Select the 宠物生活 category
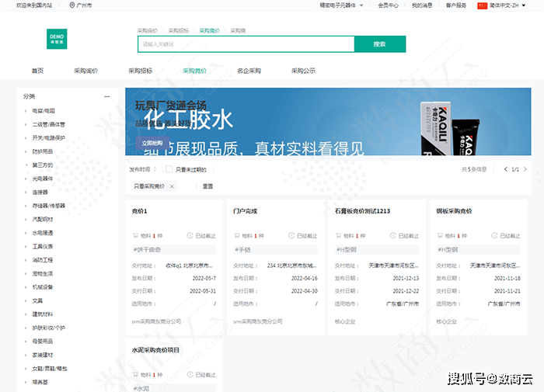Image resolution: width=544 pixels, height=392 pixels. (42, 274)
